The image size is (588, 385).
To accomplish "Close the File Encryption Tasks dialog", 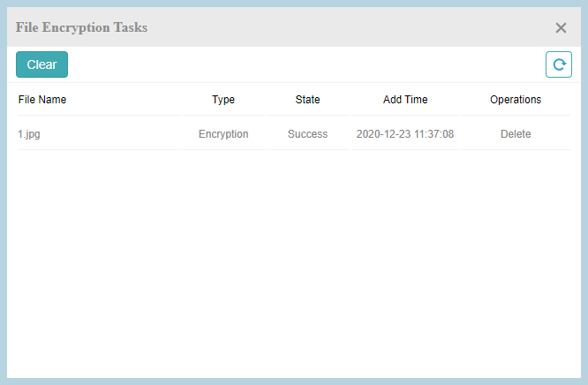I will tap(561, 27).
